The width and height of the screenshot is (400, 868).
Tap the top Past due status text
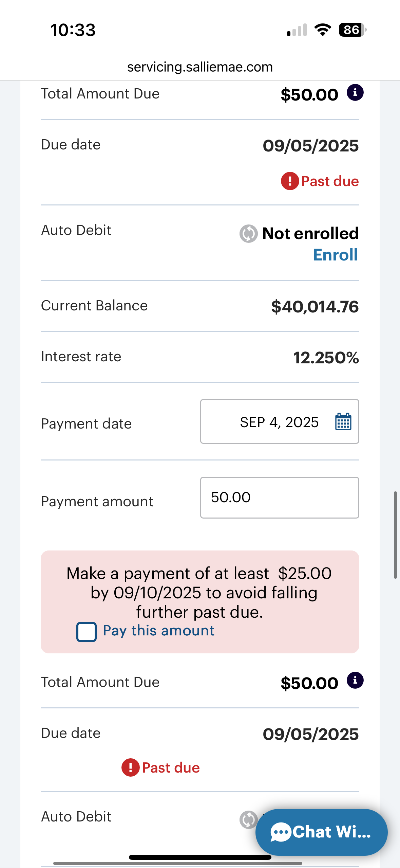[x=330, y=181]
